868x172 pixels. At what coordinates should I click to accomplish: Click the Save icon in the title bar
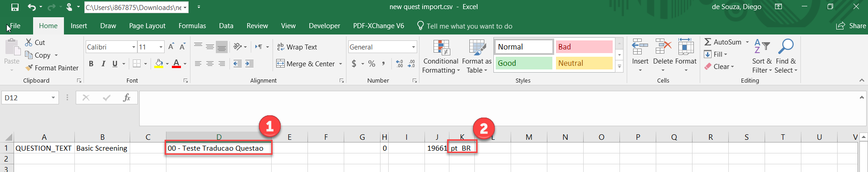15,7
